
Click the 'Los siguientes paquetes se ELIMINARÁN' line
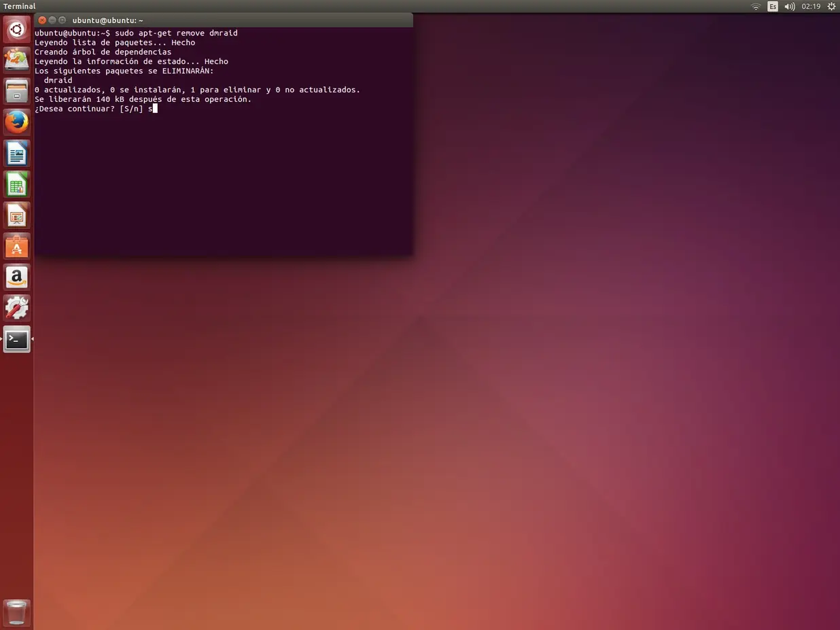124,71
